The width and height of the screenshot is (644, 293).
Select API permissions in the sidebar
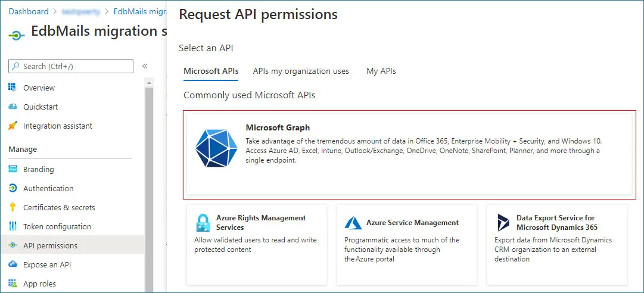pyautogui.click(x=72, y=245)
